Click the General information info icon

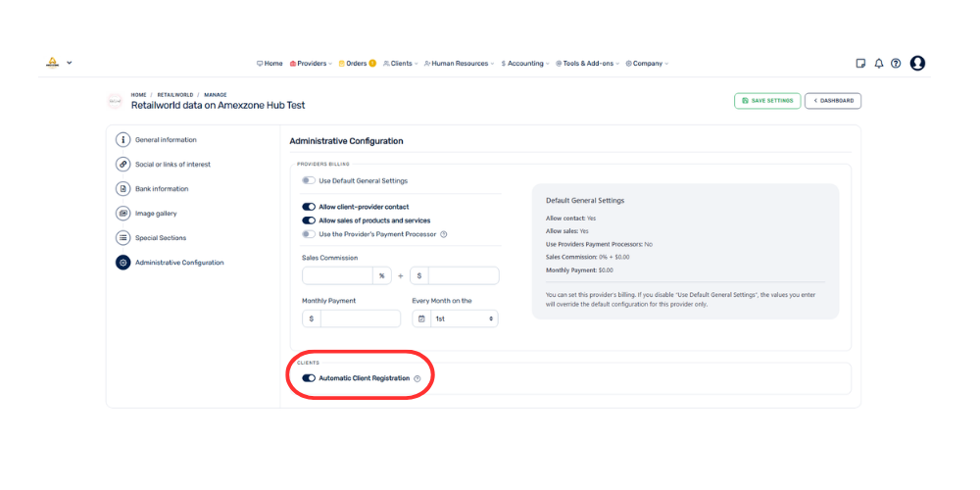tap(123, 140)
